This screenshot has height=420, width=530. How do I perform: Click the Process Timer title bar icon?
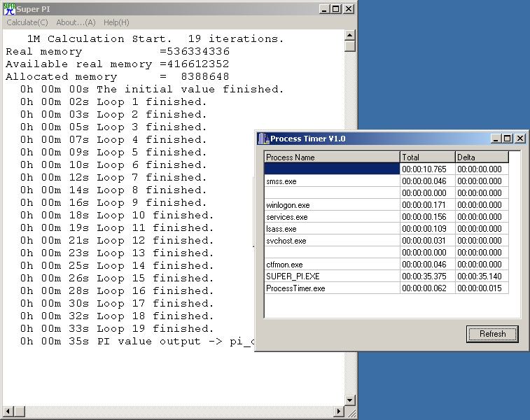[263, 139]
